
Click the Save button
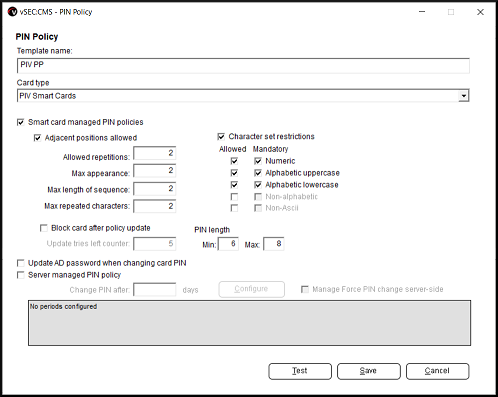pos(369,371)
